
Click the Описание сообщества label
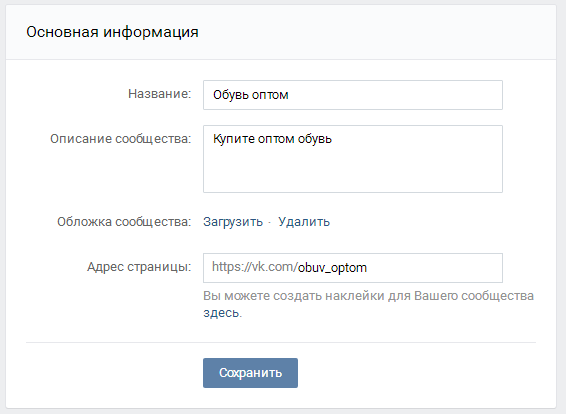pyautogui.click(x=121, y=139)
